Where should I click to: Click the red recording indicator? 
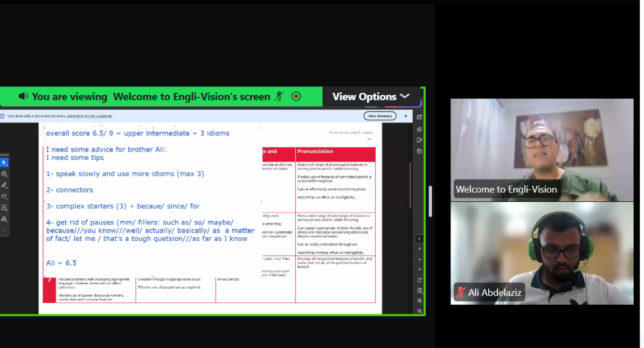point(296,97)
